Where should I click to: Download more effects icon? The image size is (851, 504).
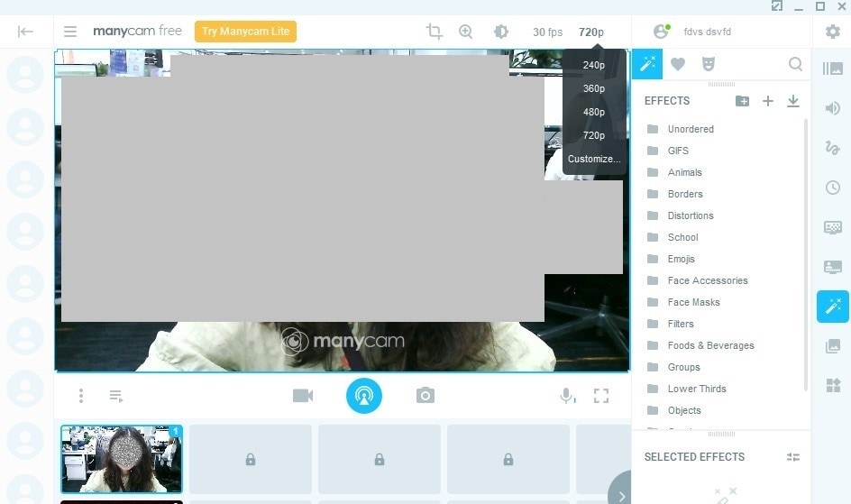[793, 101]
